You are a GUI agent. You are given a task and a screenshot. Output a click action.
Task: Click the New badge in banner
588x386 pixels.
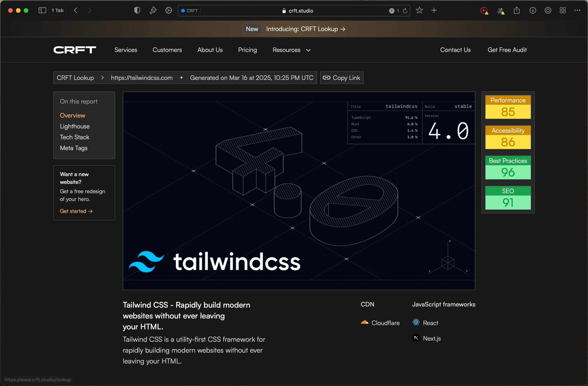[252, 29]
